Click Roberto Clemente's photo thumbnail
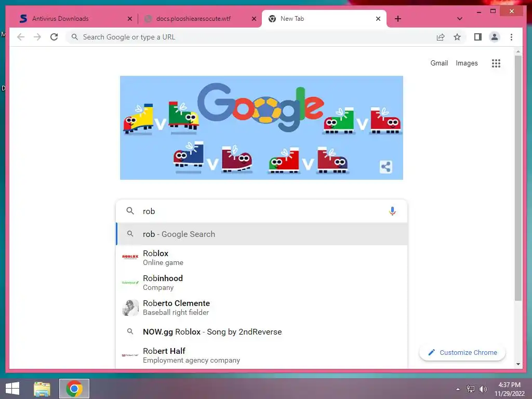The height and width of the screenshot is (399, 532). click(x=130, y=308)
